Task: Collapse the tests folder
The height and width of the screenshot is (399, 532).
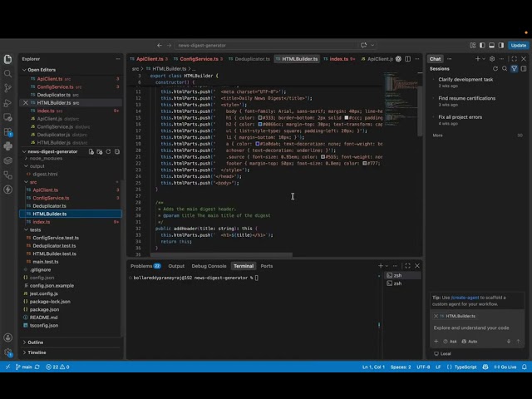Action: 35,230
